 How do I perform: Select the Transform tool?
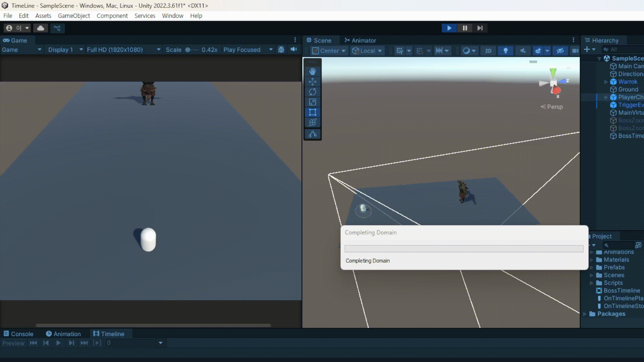pos(312,123)
